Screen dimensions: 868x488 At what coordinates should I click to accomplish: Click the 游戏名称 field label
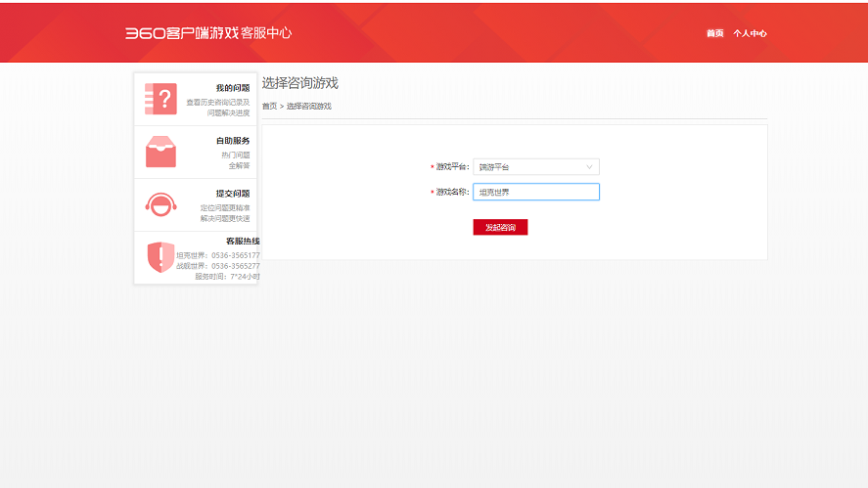click(452, 192)
